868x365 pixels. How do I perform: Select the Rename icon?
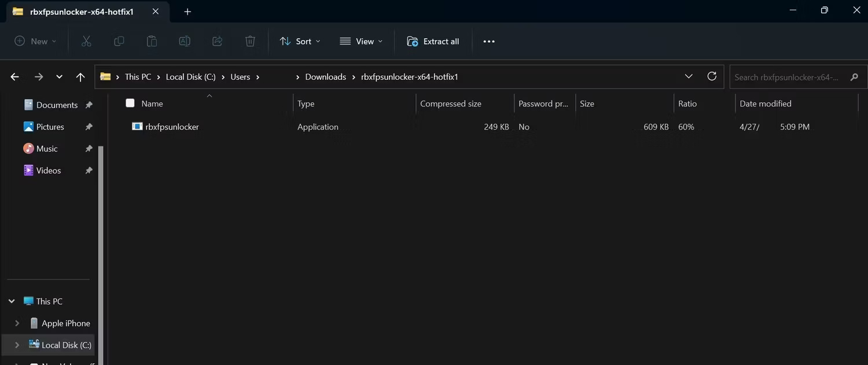[184, 41]
